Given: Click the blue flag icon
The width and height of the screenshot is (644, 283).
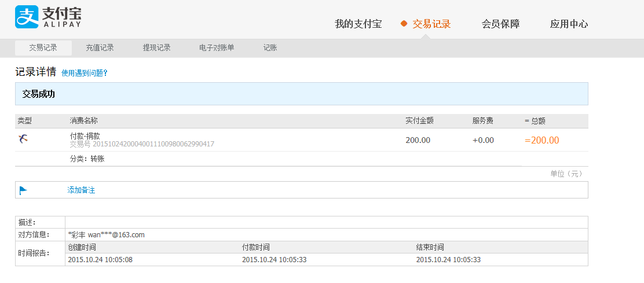Looking at the screenshot, I should pyautogui.click(x=23, y=190).
